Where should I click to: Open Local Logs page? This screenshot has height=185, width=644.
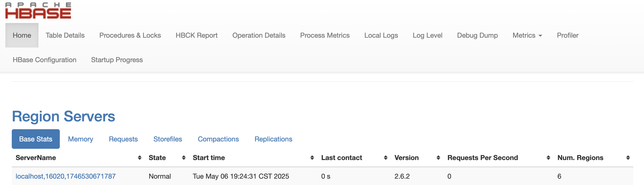pos(381,35)
